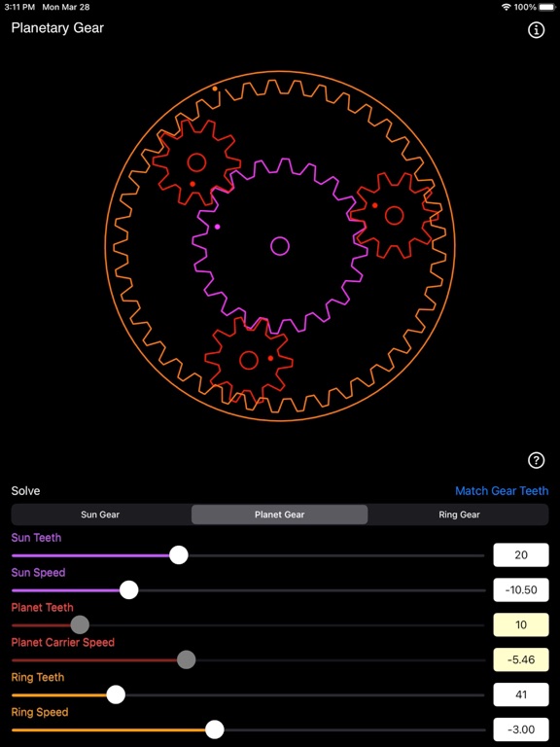Click the Ring Teeth slider knob
The width and height of the screenshot is (560, 747).
[116, 694]
